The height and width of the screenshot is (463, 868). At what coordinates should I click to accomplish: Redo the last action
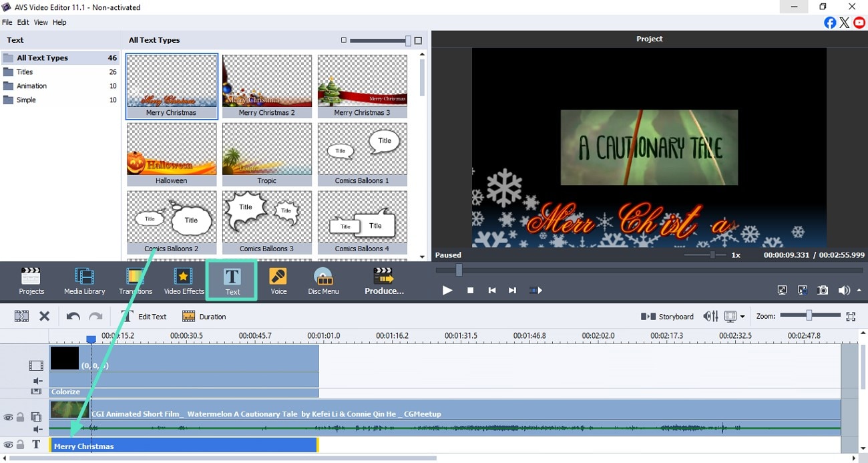coord(96,316)
